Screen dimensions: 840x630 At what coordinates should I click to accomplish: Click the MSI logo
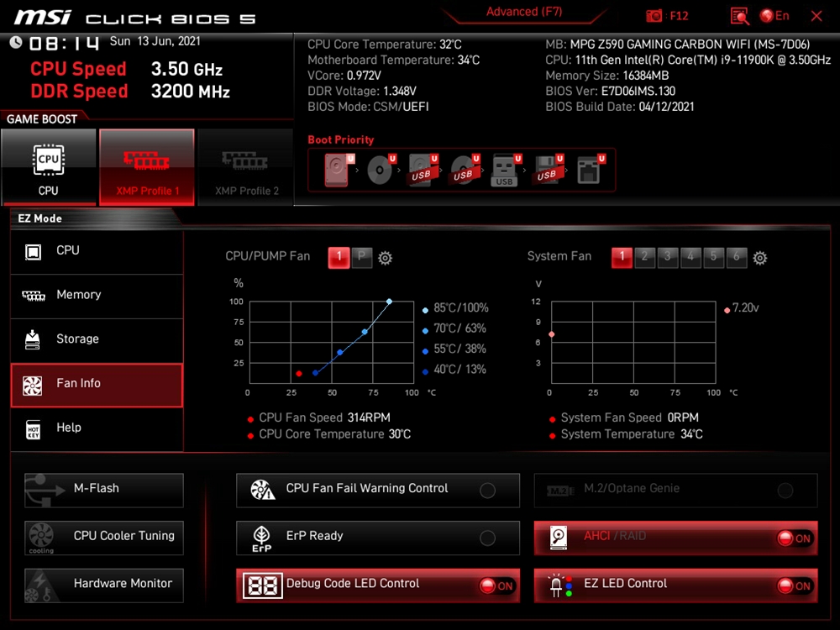tap(42, 18)
